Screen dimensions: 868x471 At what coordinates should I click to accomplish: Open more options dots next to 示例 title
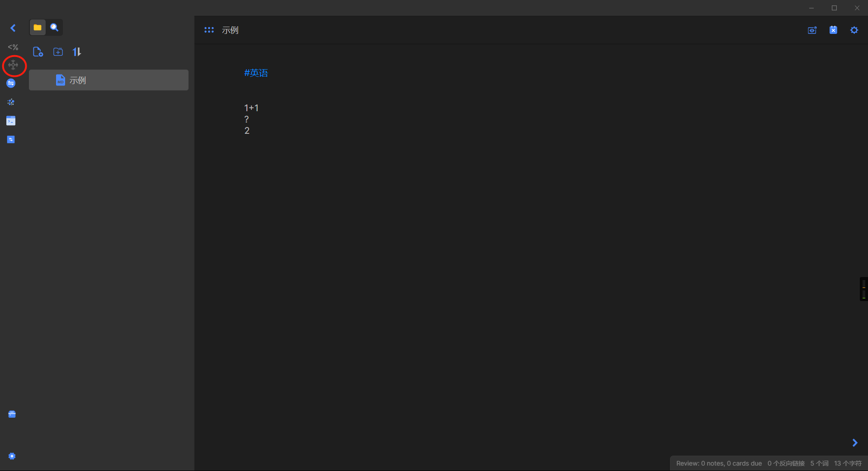209,30
